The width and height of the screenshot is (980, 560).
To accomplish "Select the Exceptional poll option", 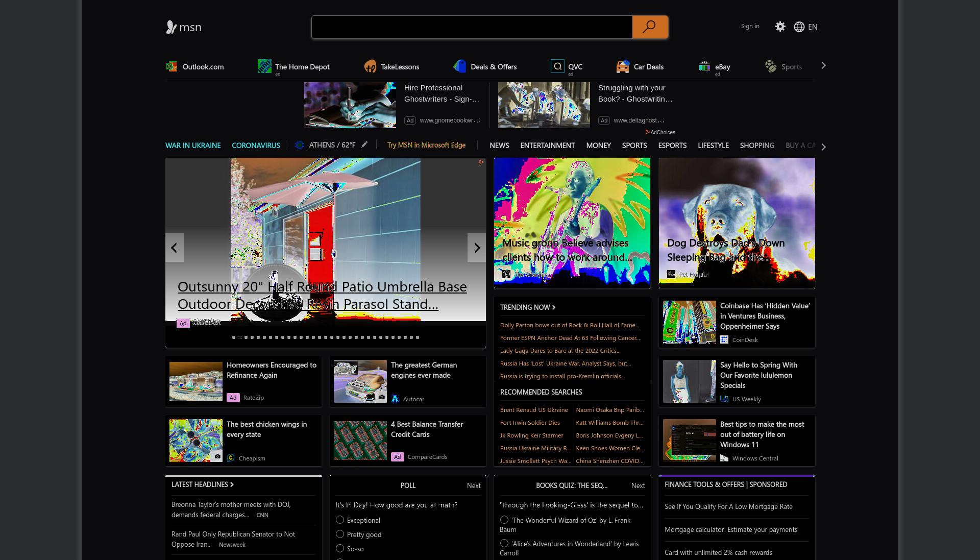I will pyautogui.click(x=340, y=520).
